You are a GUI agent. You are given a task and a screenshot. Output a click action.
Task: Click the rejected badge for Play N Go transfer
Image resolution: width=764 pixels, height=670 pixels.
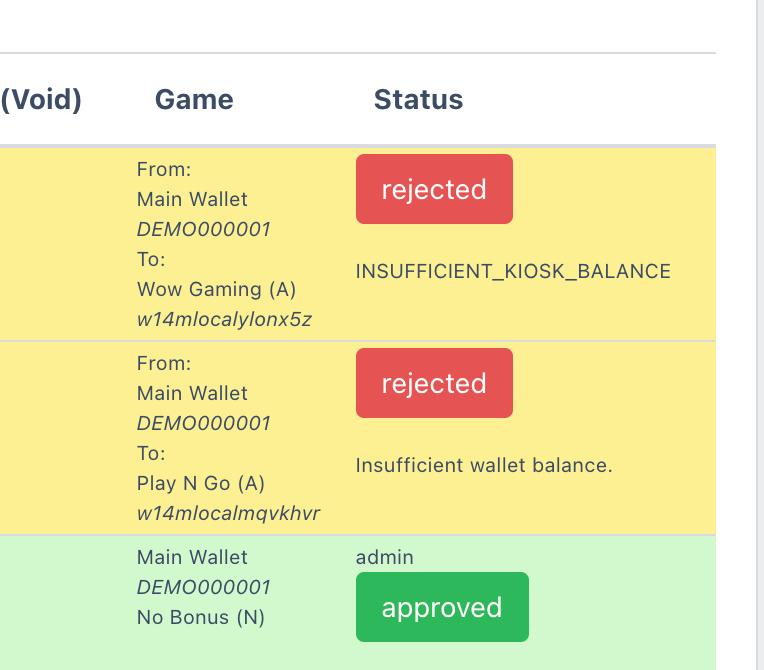coord(434,383)
